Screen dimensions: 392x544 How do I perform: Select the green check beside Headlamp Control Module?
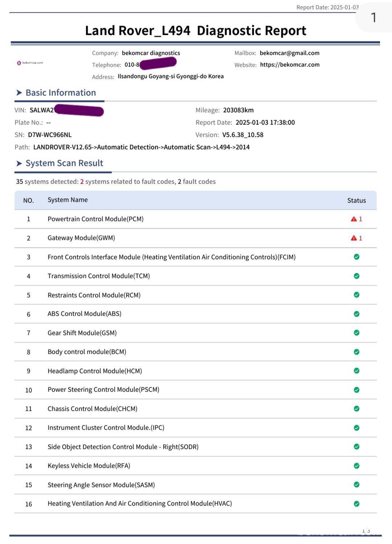[357, 371]
